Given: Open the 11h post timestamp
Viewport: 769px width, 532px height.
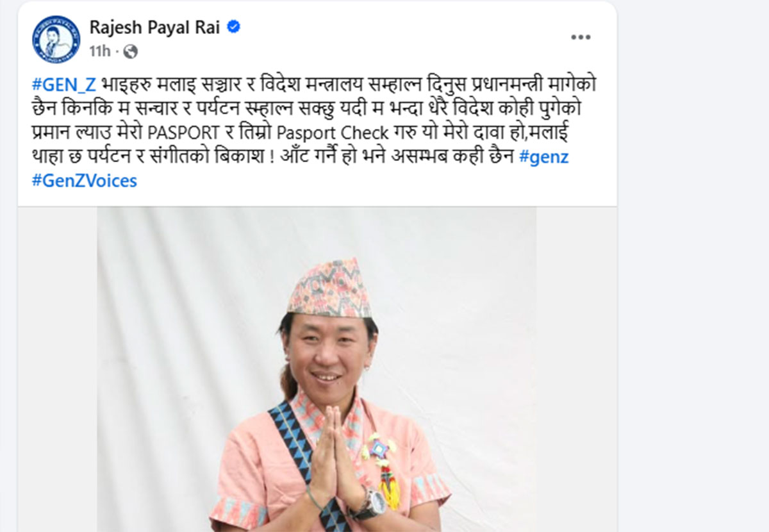Looking at the screenshot, I should point(100,51).
